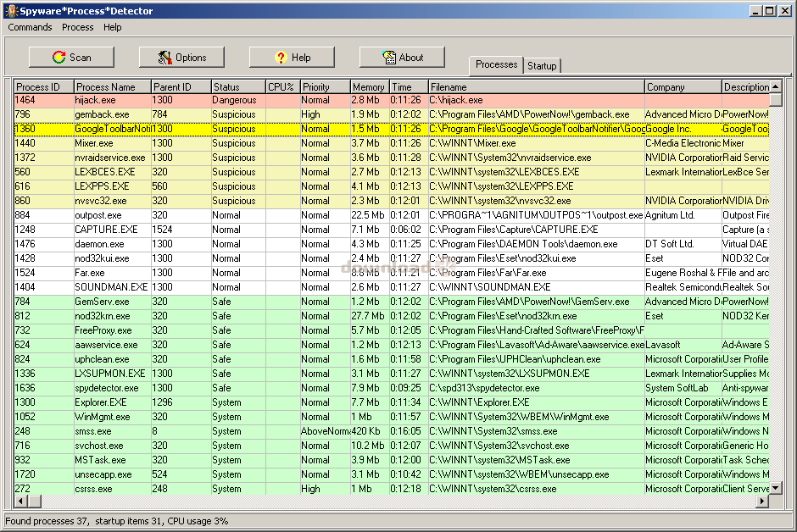Screen dimensions: 797x532
Task: Select the daemon.exe process name
Action: (x=99, y=244)
